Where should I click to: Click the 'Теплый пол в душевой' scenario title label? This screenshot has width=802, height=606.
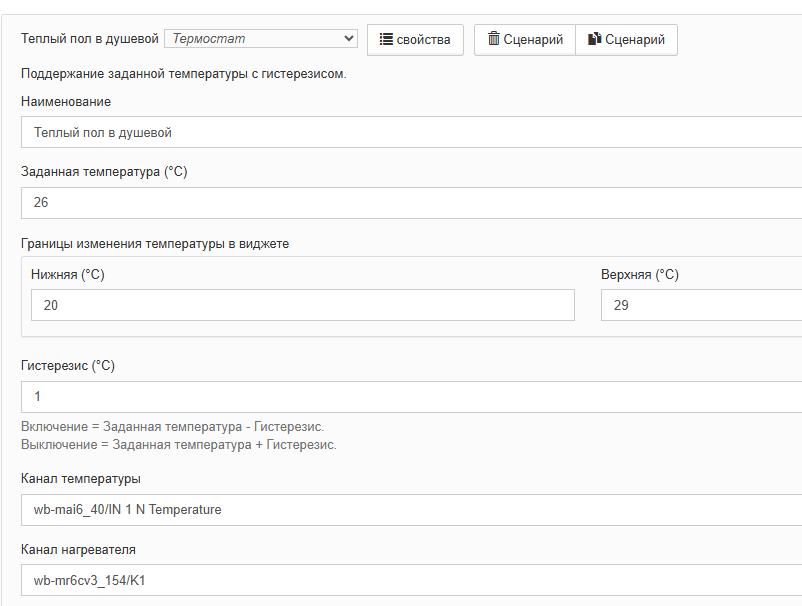pos(90,39)
